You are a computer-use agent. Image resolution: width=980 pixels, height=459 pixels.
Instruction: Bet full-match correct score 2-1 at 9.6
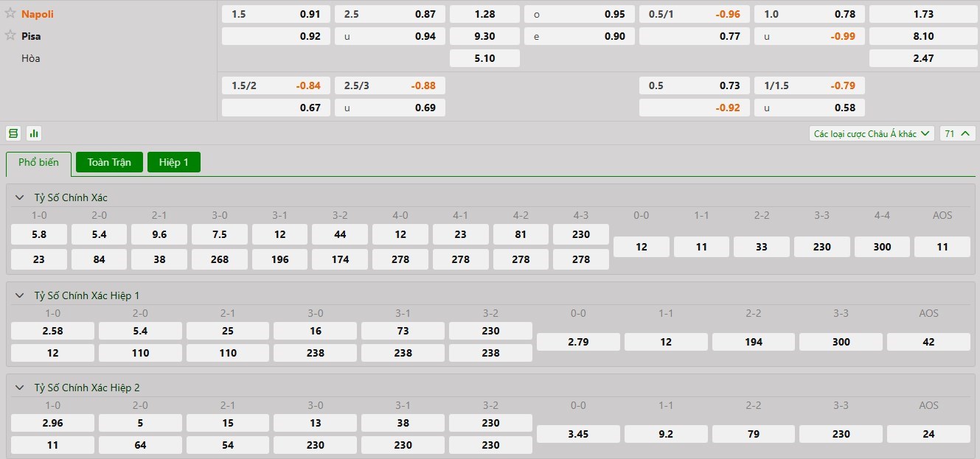coord(159,234)
